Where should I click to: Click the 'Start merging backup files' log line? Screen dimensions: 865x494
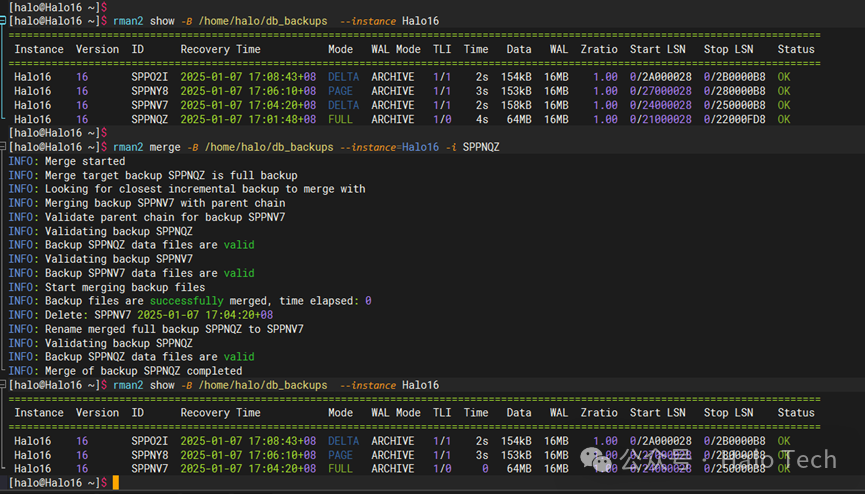click(x=106, y=287)
